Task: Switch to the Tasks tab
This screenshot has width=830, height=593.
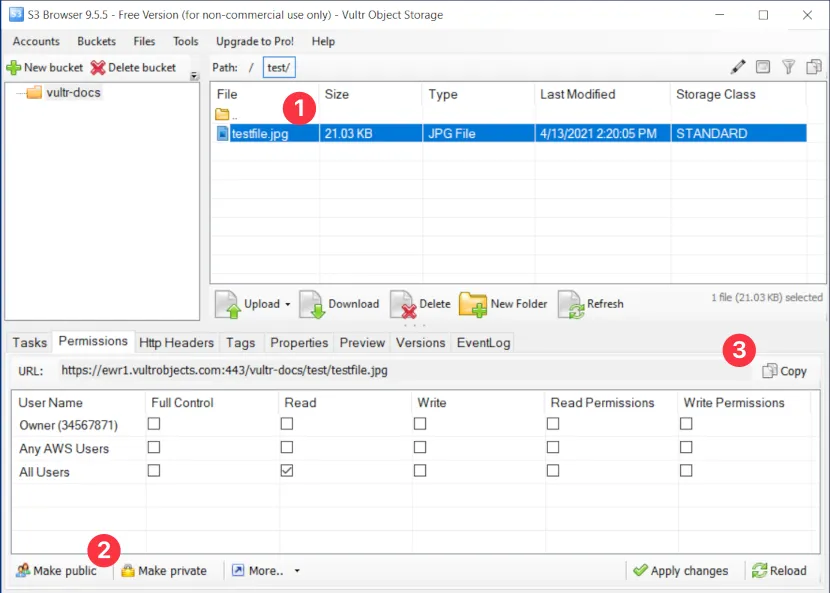Action: pos(30,343)
